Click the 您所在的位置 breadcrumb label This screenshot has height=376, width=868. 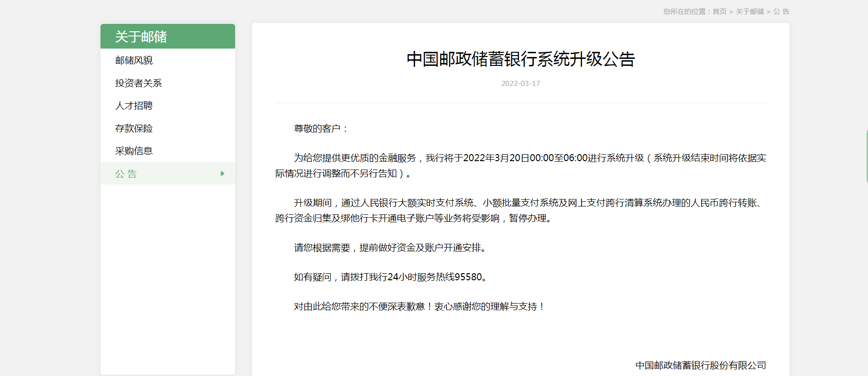[687, 12]
